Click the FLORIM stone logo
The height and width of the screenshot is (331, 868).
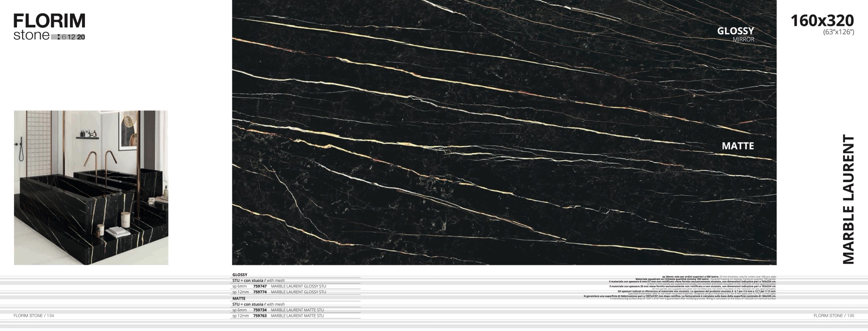point(49,26)
